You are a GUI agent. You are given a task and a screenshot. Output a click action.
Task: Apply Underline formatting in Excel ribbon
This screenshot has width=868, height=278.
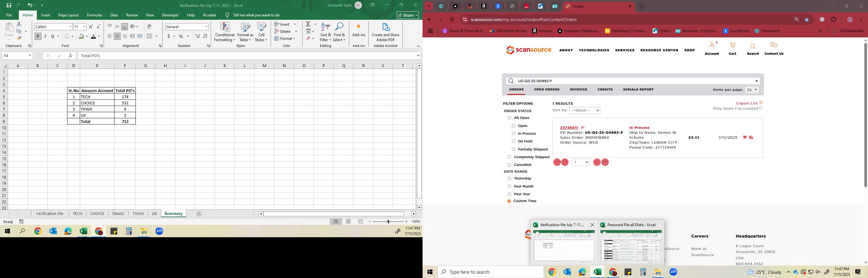(x=53, y=36)
